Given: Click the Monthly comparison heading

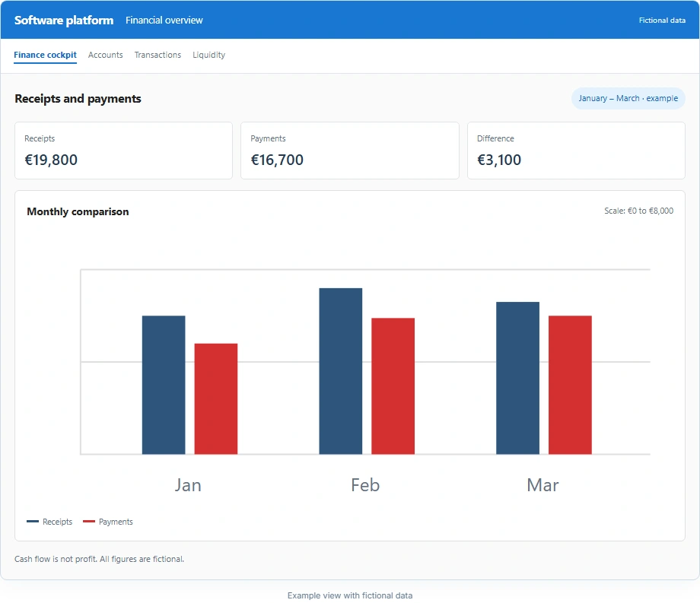Looking at the screenshot, I should pyautogui.click(x=78, y=211).
